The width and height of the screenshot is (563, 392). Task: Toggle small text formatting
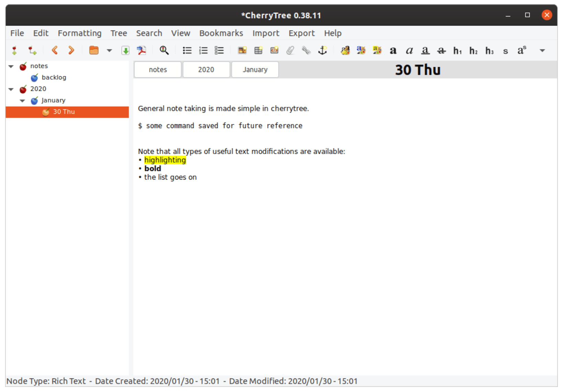pos(505,51)
